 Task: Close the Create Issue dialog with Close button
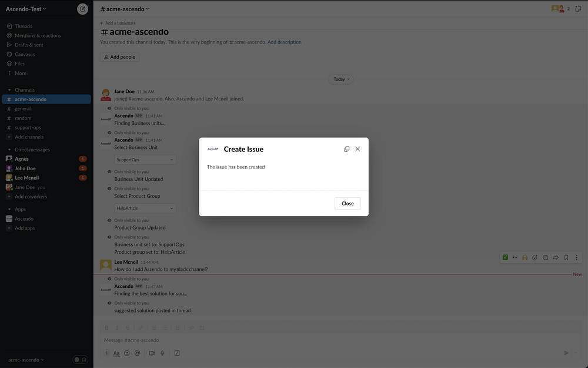[348, 204]
